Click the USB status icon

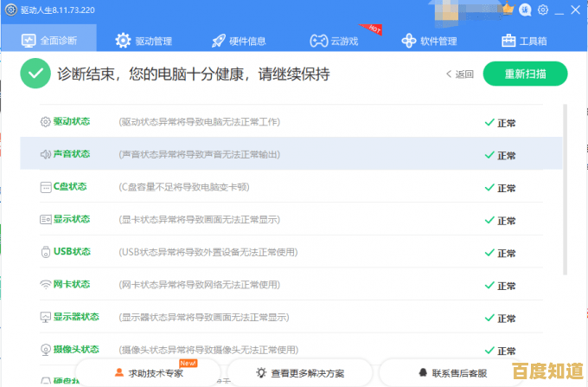pos(46,252)
